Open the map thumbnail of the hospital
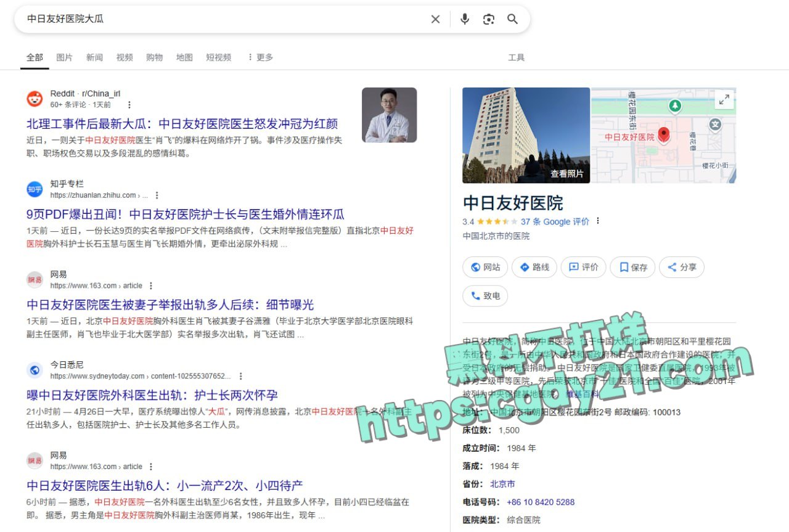Viewport: 789px width, 532px height. pos(664,136)
